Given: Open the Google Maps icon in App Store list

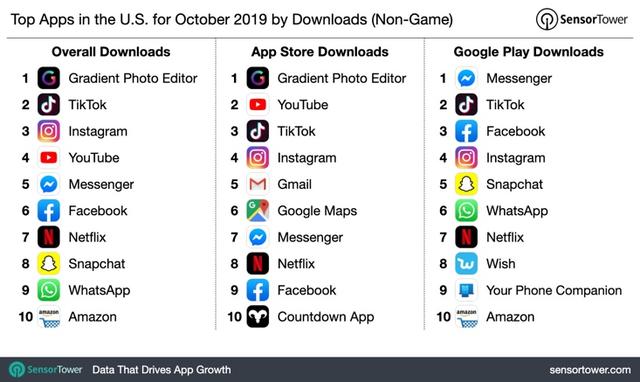Looking at the screenshot, I should [258, 211].
